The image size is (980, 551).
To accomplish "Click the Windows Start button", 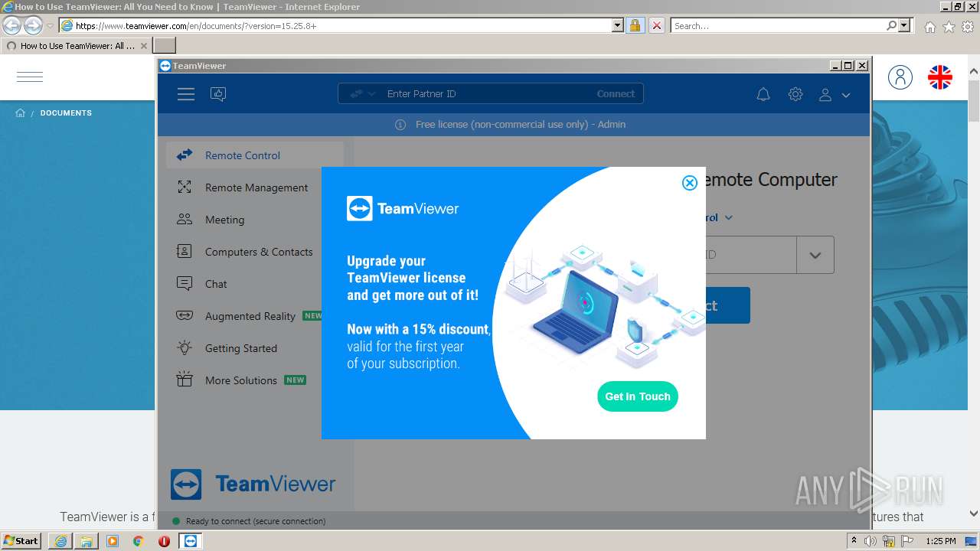I will pyautogui.click(x=21, y=540).
